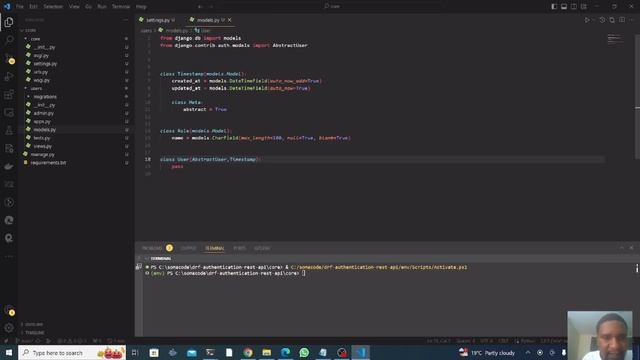Screen dimensions: 640x360
Task: Collapse the CORE root workspace header
Action: (x=29, y=30)
